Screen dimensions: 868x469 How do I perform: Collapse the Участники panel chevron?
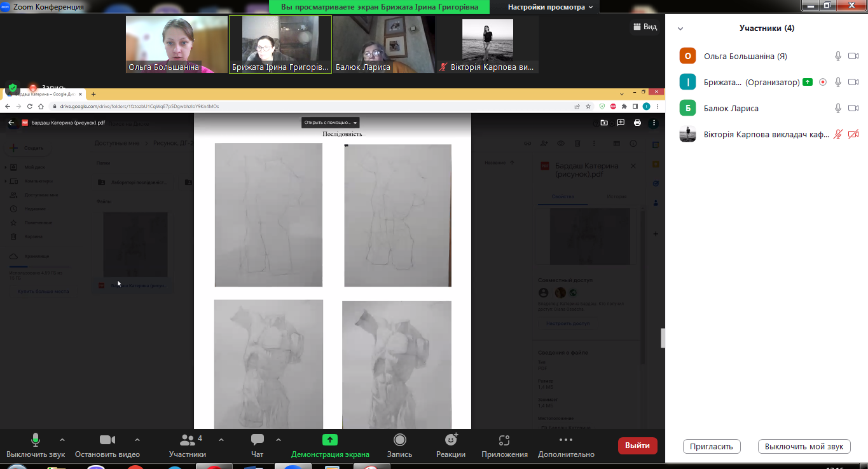[x=680, y=29]
